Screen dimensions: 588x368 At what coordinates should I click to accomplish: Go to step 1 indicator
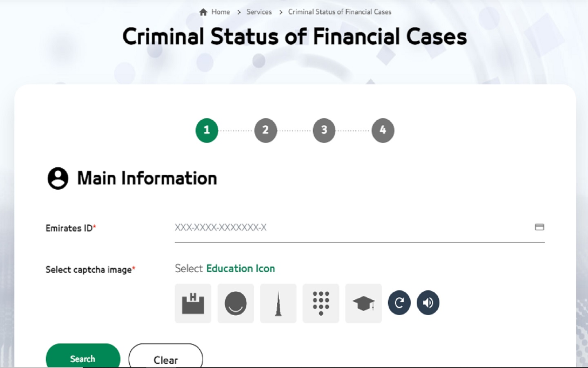pyautogui.click(x=207, y=130)
